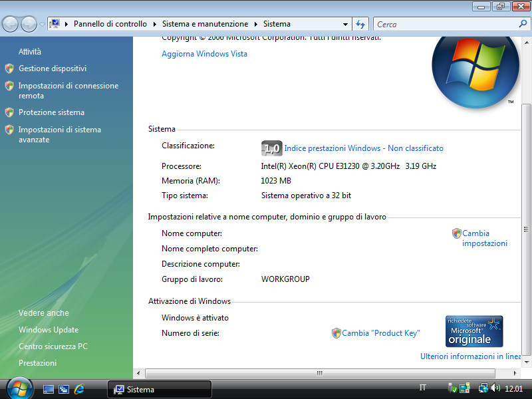Viewport: 532px width, 399px height.
Task: Click shield icon beside Impostazioni di sistema avanzate
Action: pyautogui.click(x=9, y=130)
